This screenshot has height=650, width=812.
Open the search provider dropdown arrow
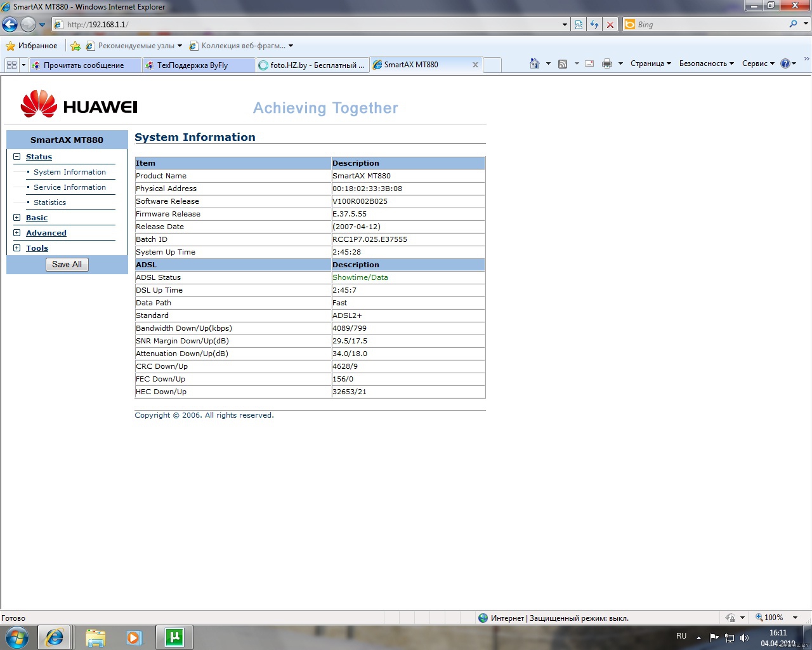pyautogui.click(x=806, y=24)
